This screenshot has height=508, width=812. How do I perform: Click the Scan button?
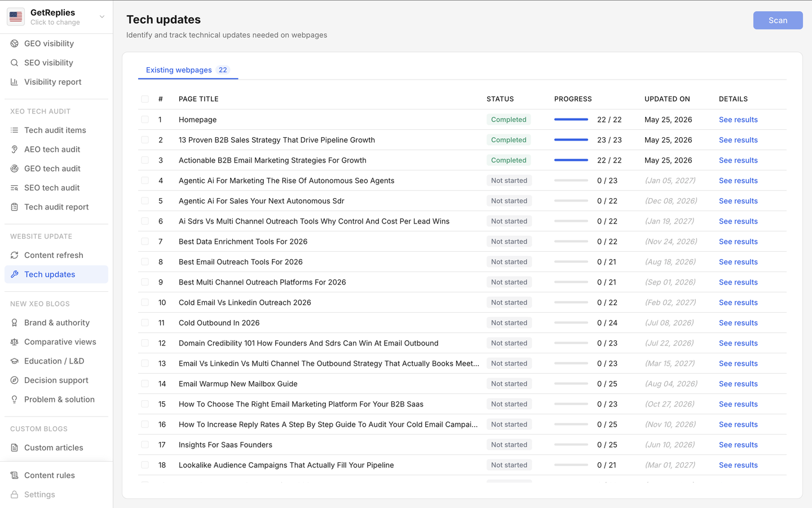(778, 20)
